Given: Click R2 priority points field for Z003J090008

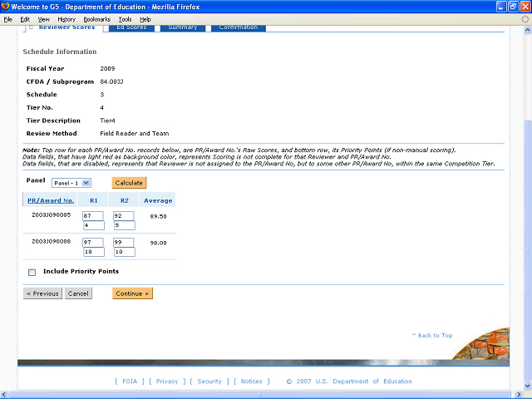Looking at the screenshot, I should [x=124, y=252].
